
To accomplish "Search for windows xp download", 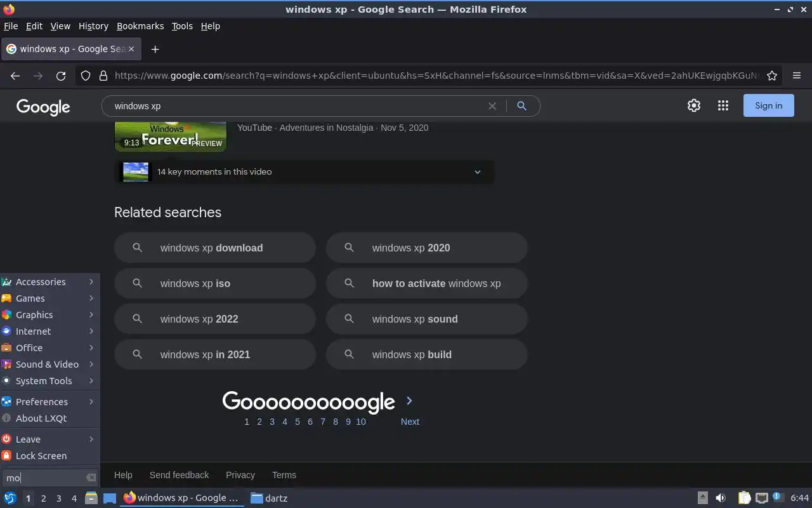I will (215, 248).
